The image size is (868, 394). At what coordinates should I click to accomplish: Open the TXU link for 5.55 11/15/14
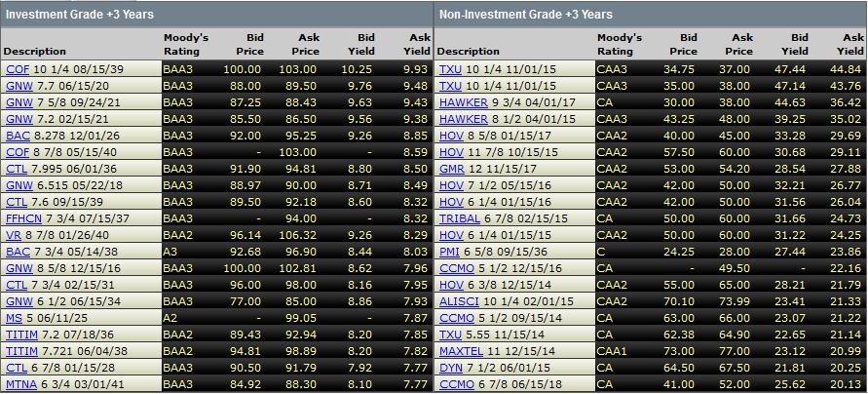(450, 335)
